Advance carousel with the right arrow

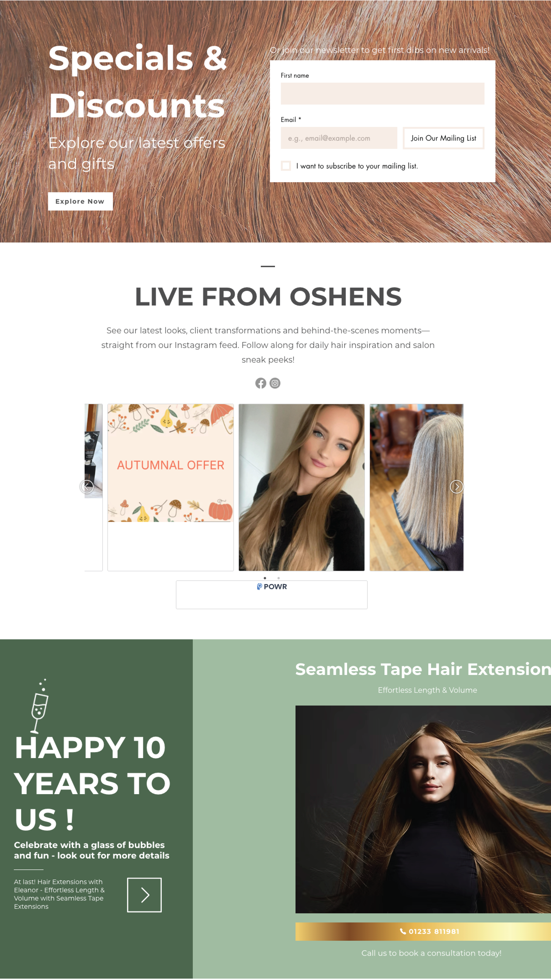pos(456,487)
